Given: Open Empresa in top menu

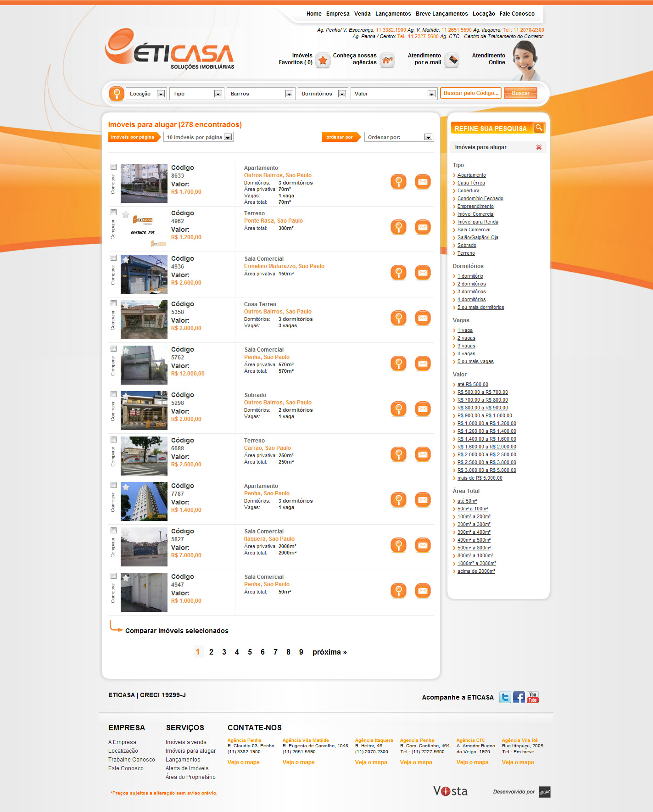Looking at the screenshot, I should (338, 14).
